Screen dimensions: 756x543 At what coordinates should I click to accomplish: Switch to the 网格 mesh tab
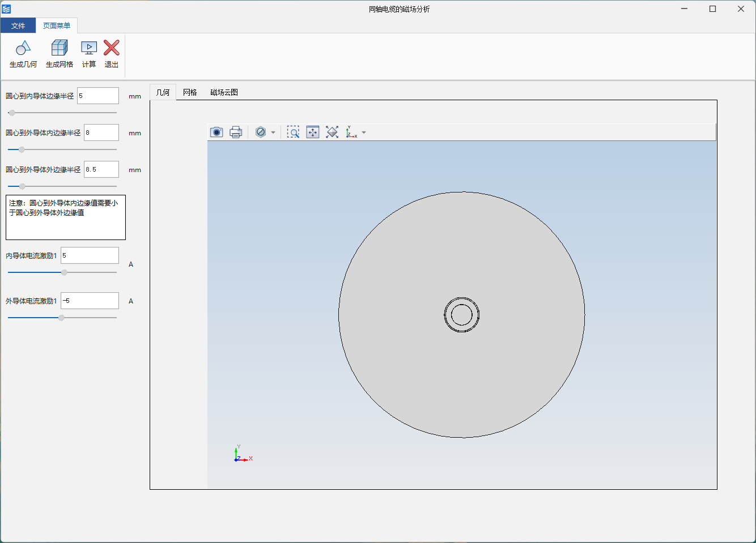click(x=190, y=92)
